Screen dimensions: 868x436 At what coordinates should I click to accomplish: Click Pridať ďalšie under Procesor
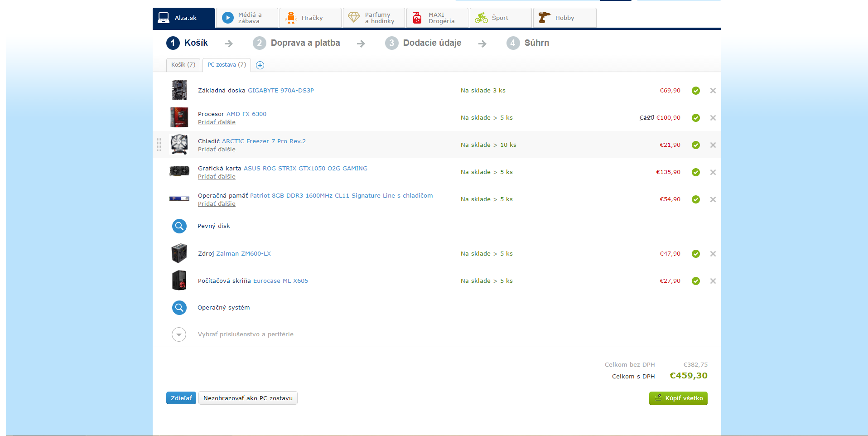(x=217, y=122)
